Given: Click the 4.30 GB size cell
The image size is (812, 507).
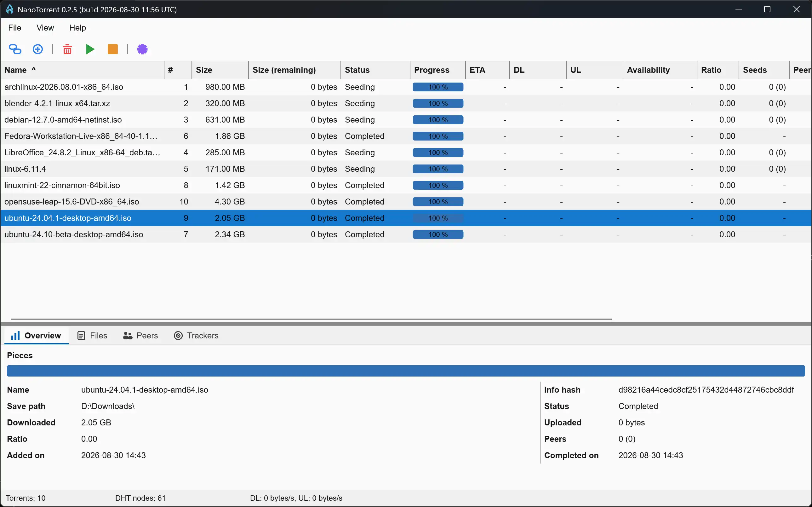Looking at the screenshot, I should tap(230, 202).
